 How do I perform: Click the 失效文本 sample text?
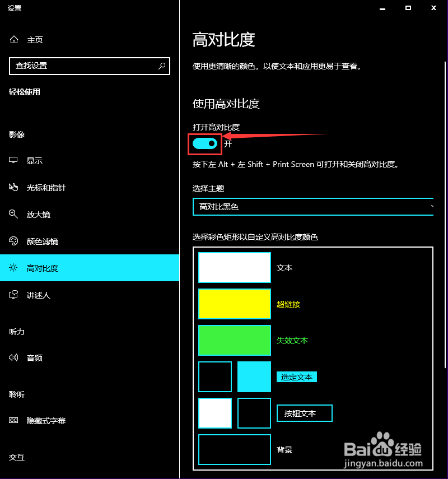click(292, 341)
